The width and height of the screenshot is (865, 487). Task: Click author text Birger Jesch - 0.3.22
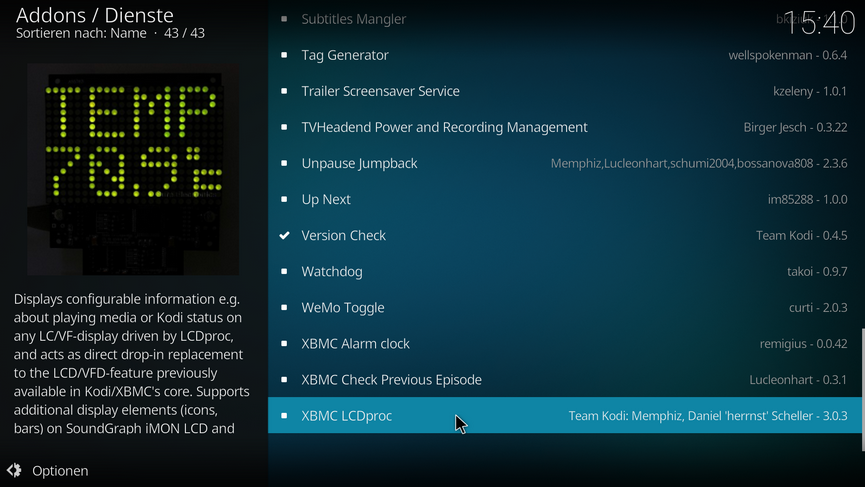coord(795,127)
